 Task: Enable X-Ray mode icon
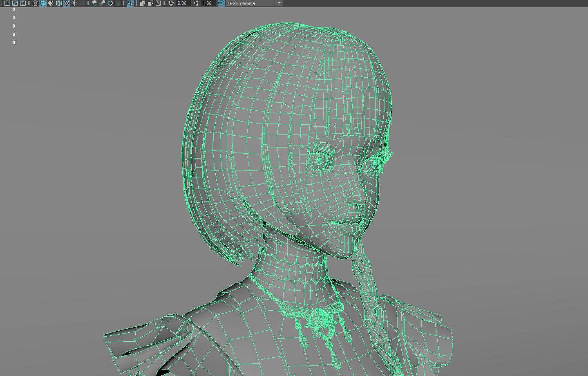[x=143, y=3]
